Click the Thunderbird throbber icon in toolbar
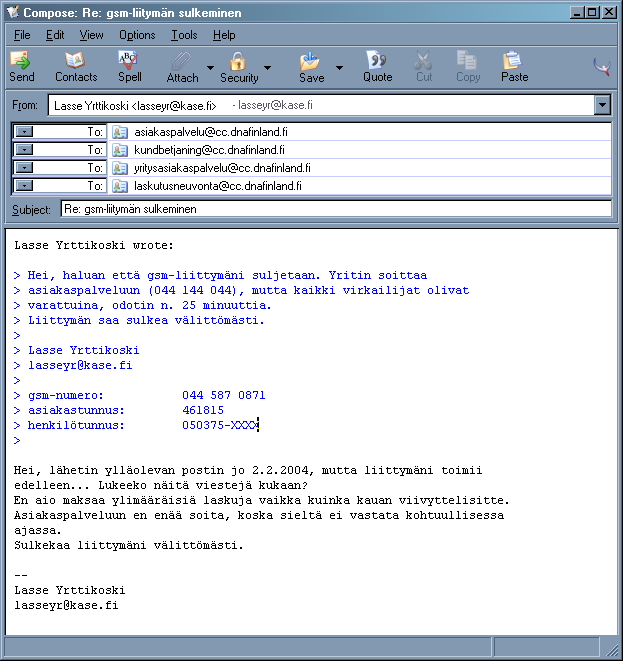Image resolution: width=623 pixels, height=661 pixels. 602,67
